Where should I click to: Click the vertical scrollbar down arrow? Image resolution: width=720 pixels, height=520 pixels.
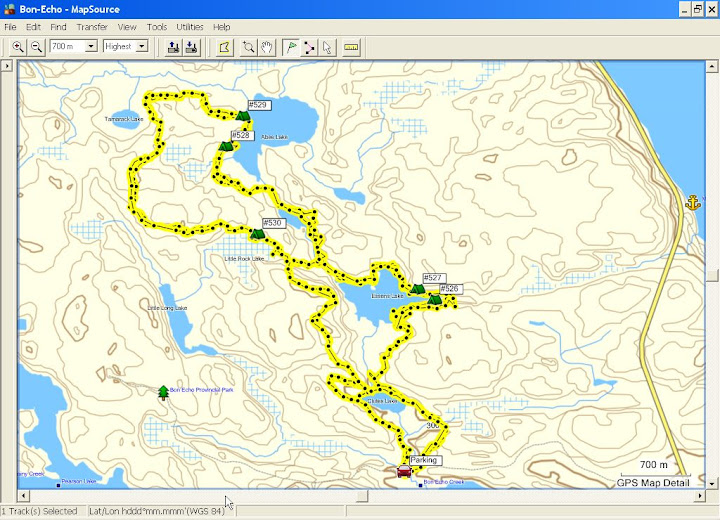[x=711, y=483]
